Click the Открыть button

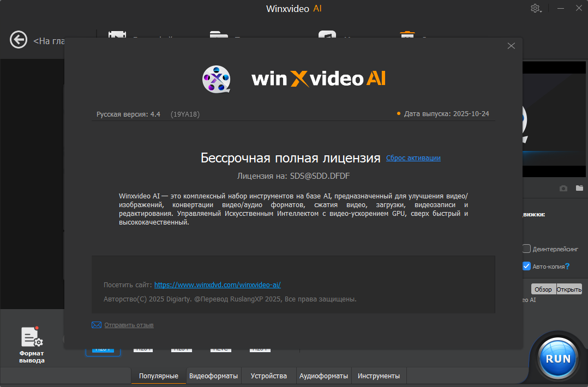[x=569, y=289]
